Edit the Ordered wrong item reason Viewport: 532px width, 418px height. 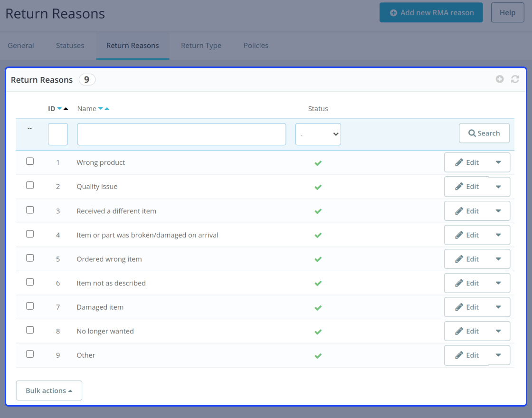tap(467, 259)
